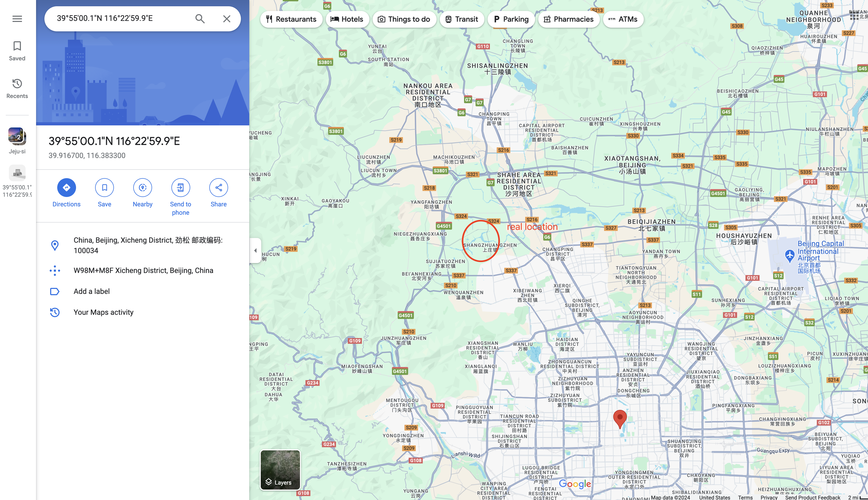This screenshot has height=500, width=868.
Task: Clear the search with the X icon
Action: click(x=227, y=19)
